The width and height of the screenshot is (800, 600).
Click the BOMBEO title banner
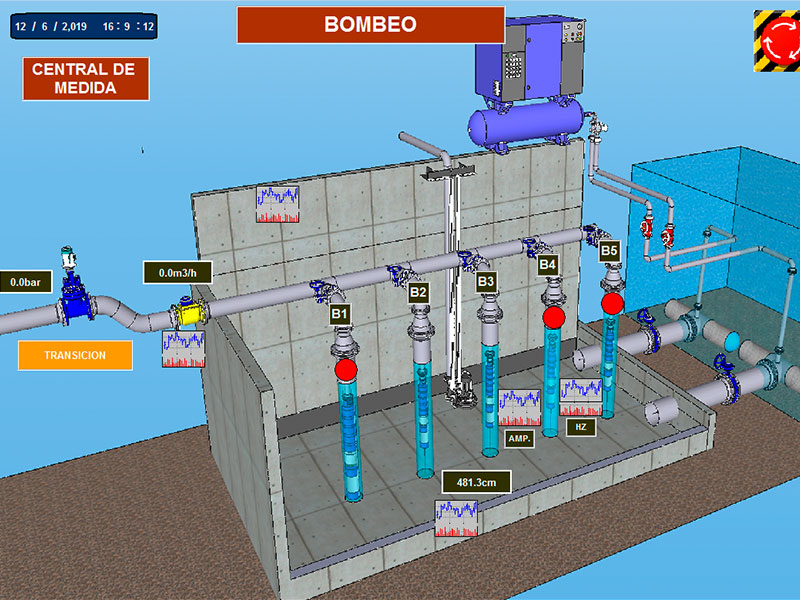[x=371, y=24]
